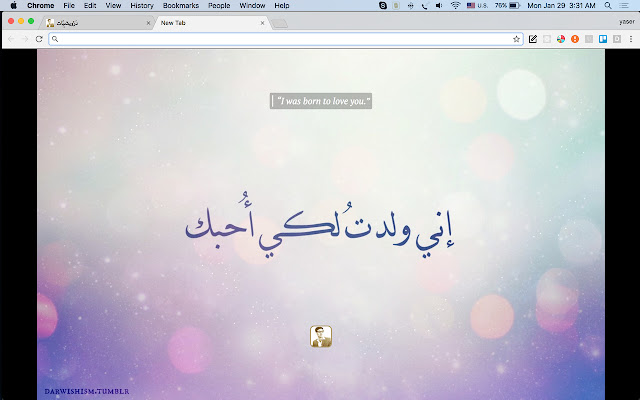Select the New Tab tab
Screen dimensions: 640x400
coord(210,23)
